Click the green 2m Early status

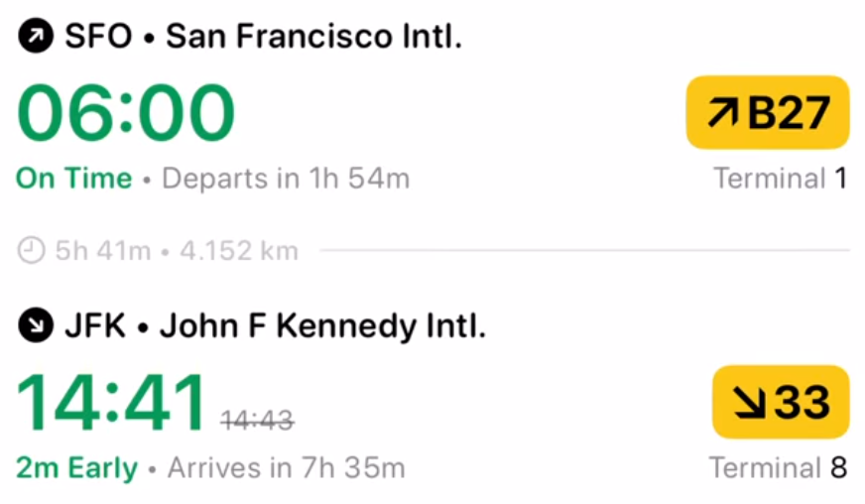click(x=77, y=467)
